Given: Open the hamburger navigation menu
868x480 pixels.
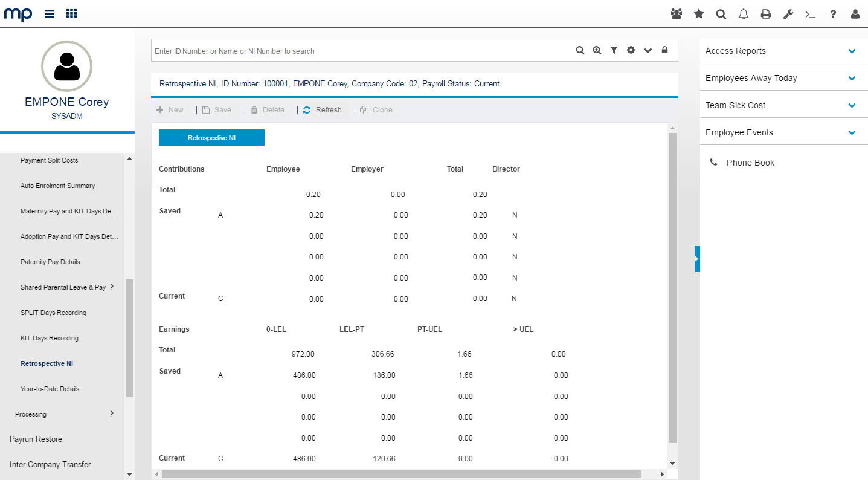Looking at the screenshot, I should 50,14.
